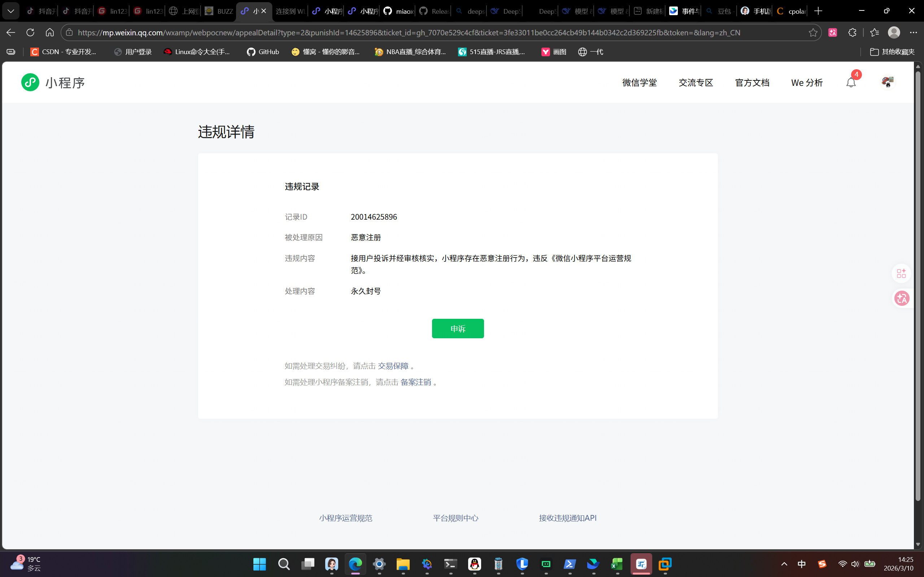Open browser settings and more menu
Viewport: 924px width, 577px height.
click(913, 32)
